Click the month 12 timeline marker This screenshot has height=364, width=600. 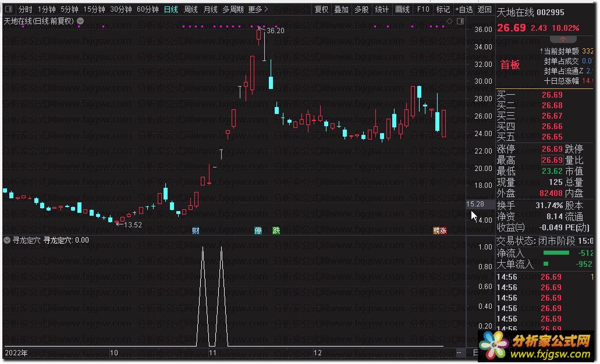pos(318,352)
